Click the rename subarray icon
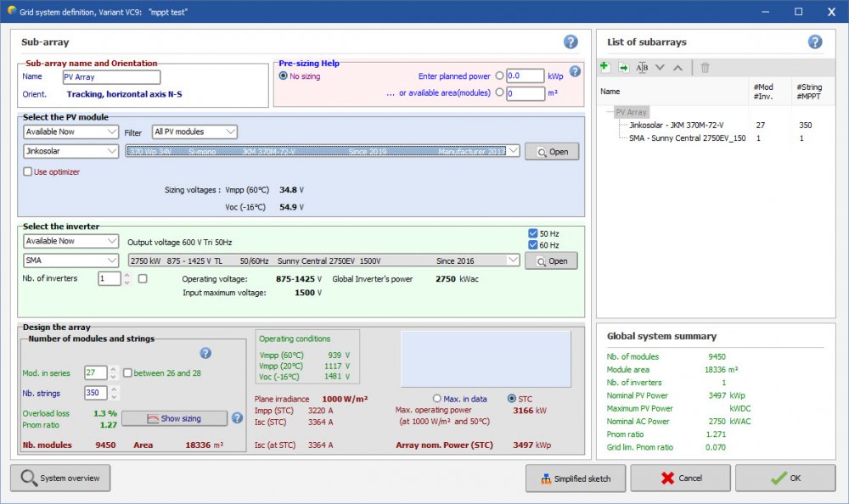The width and height of the screenshot is (849, 504). point(642,67)
